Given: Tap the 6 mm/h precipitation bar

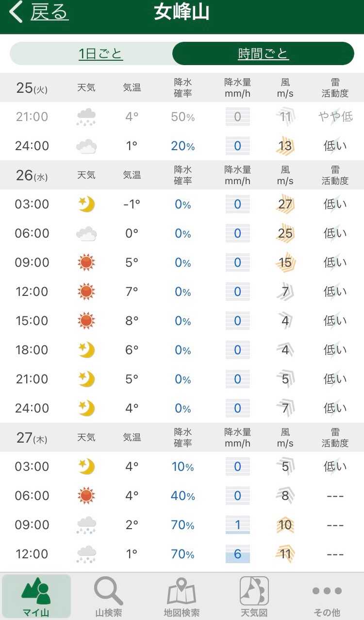Looking at the screenshot, I should click(238, 554).
